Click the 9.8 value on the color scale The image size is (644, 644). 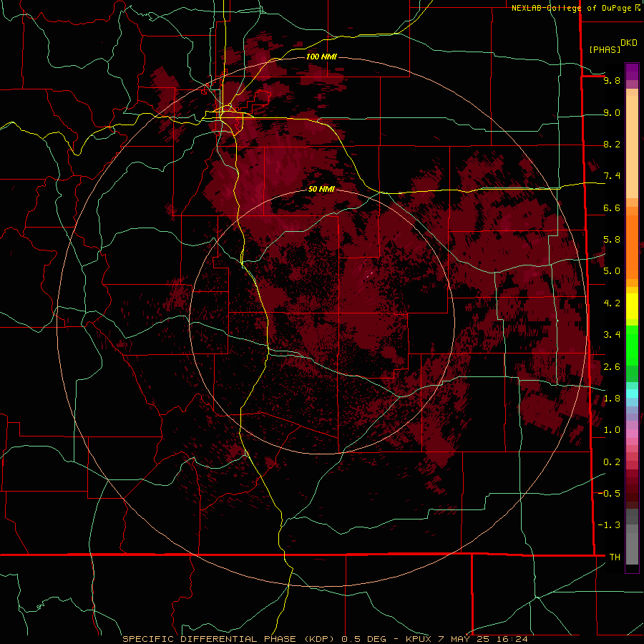click(612, 81)
